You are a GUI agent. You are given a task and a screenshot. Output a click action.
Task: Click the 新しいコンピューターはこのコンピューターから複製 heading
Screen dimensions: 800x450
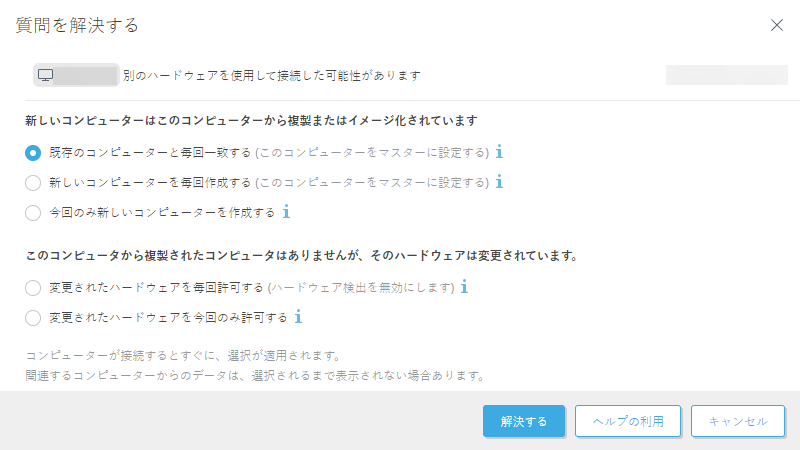[x=251, y=120]
